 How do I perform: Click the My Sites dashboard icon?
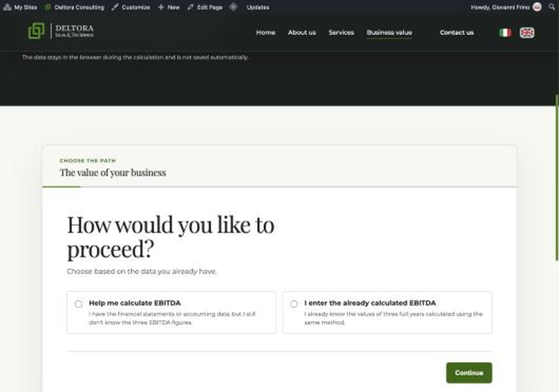pos(7,7)
